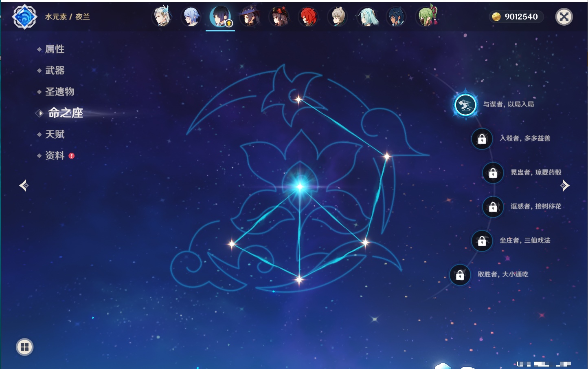Choose Kaeya's dark blue-haired avatar
Screen dimensions: 588x369
tap(396, 17)
